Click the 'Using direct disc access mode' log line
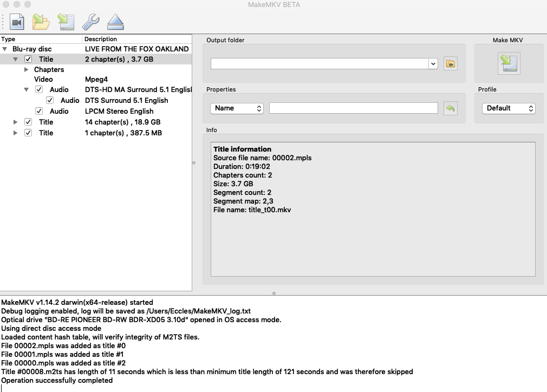The width and height of the screenshot is (547, 392). 51,329
